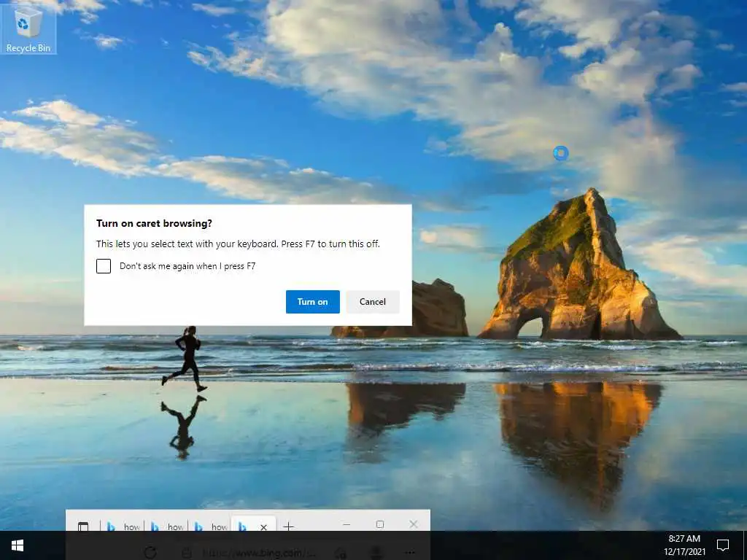
Task: Open a new tab with the Edge plus icon
Action: click(288, 526)
